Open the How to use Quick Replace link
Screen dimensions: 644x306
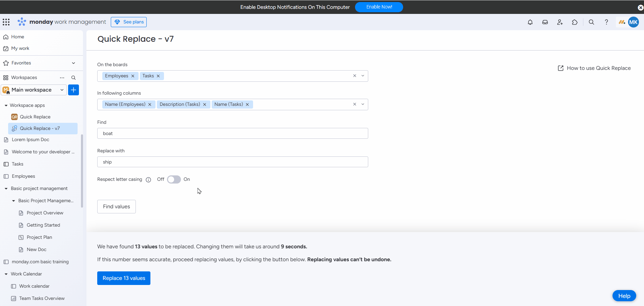pos(599,68)
